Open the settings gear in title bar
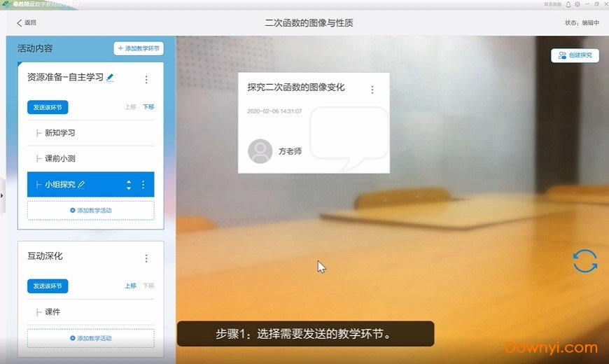The width and height of the screenshot is (609, 364). 577,4
